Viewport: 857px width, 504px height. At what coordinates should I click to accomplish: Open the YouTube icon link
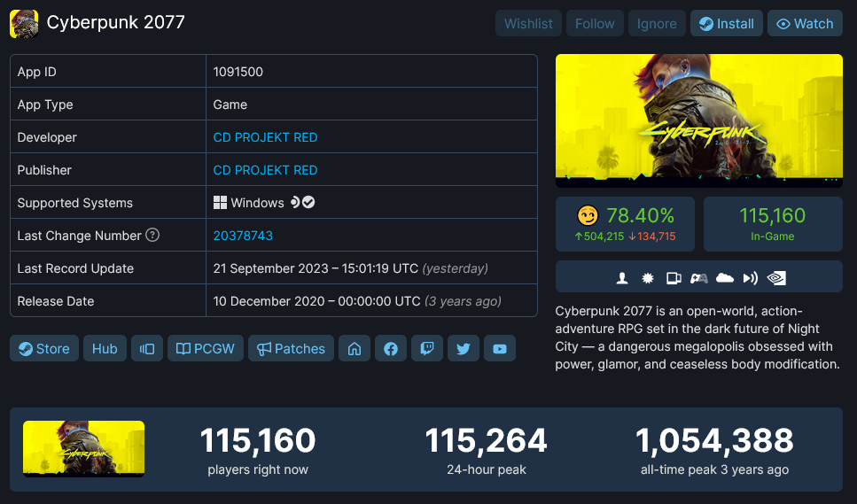(500, 348)
